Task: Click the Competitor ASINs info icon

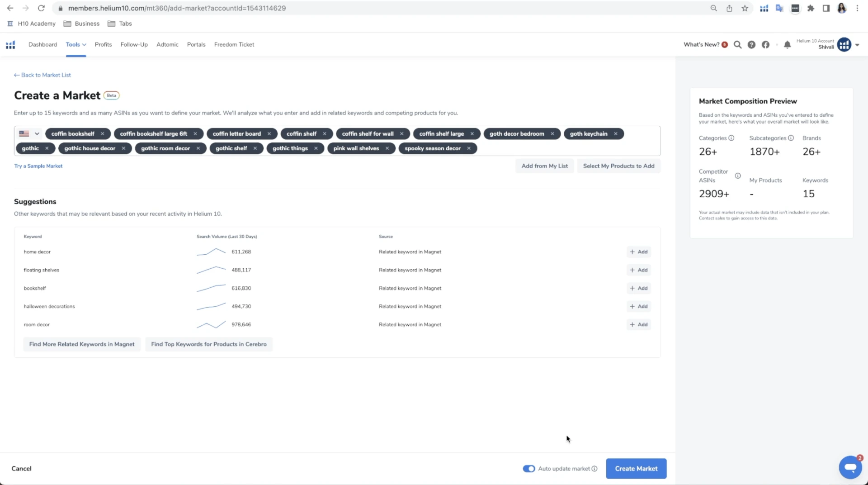Action: pos(738,176)
